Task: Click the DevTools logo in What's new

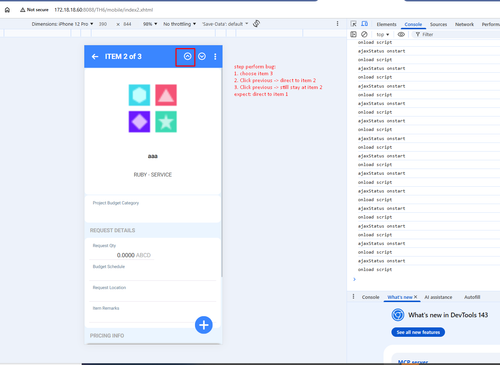Action: [398, 315]
